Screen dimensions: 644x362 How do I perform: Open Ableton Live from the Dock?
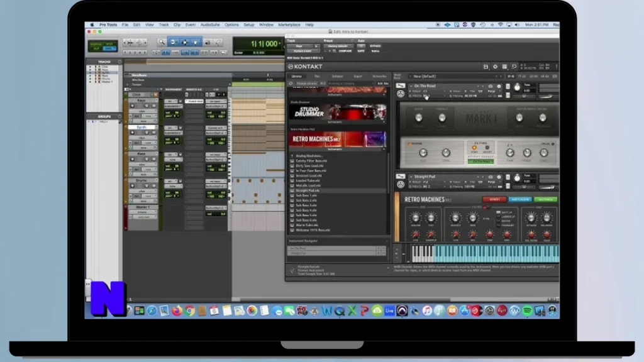[389, 310]
